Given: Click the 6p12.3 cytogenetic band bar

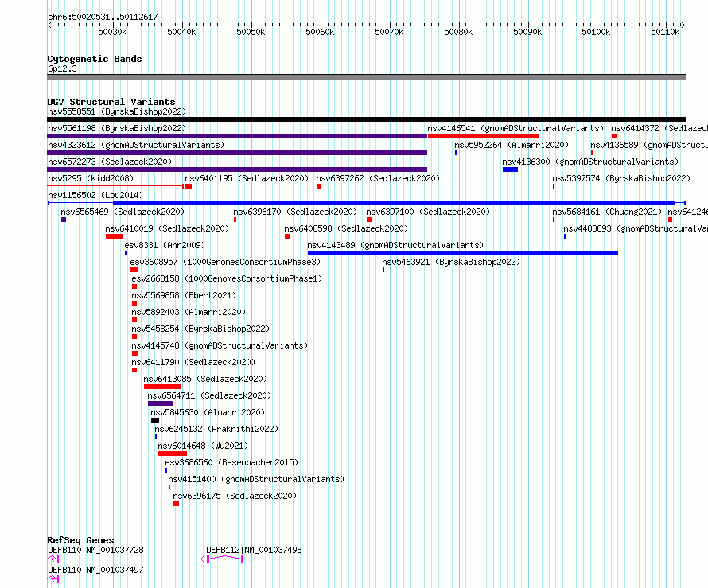Looking at the screenshot, I should (366, 77).
